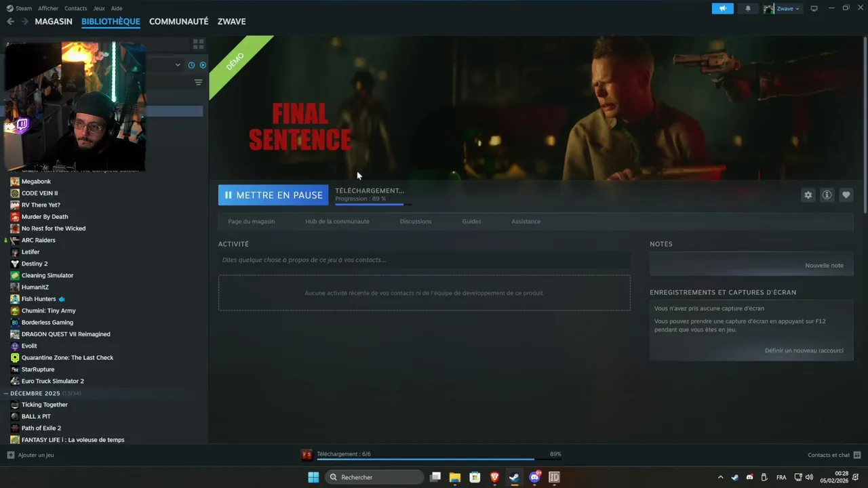Click Ajouter un jeu
This screenshot has width=868, height=488.
(x=36, y=455)
